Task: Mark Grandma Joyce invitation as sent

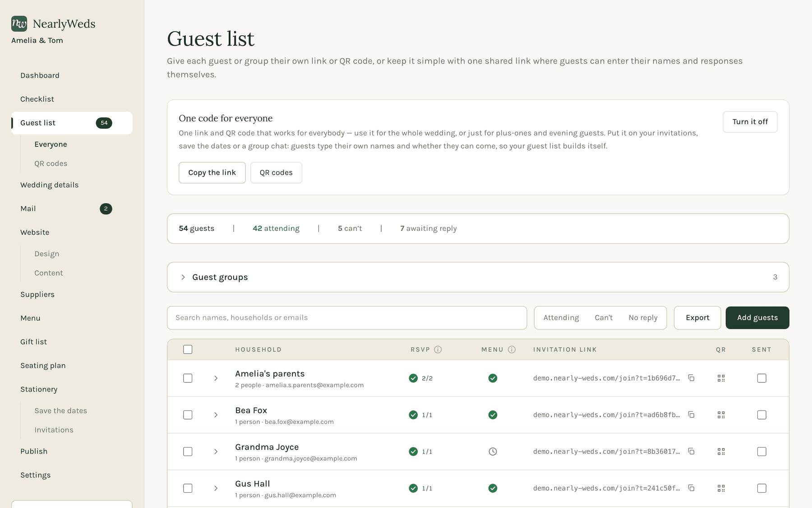Action: click(761, 451)
